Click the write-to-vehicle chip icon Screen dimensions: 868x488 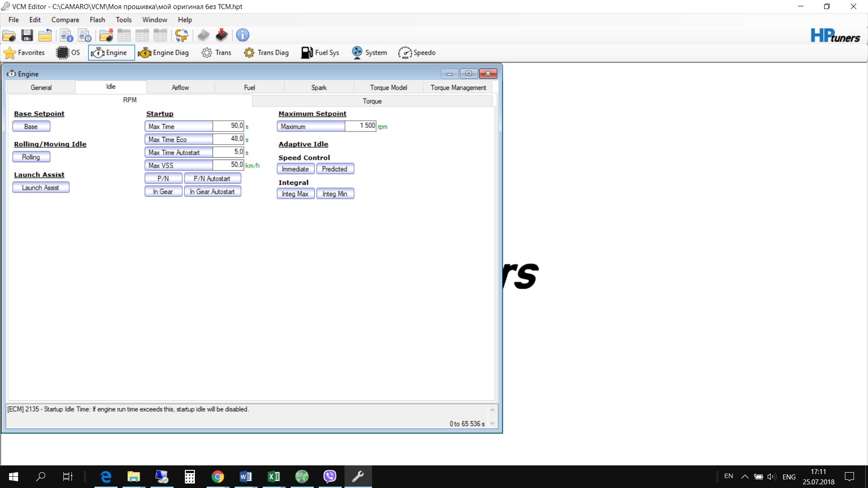pos(222,35)
